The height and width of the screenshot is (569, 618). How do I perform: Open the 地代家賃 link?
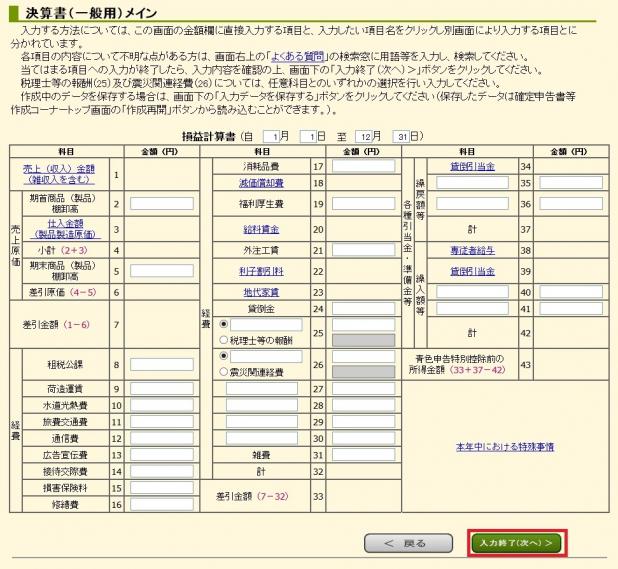[x=260, y=292]
